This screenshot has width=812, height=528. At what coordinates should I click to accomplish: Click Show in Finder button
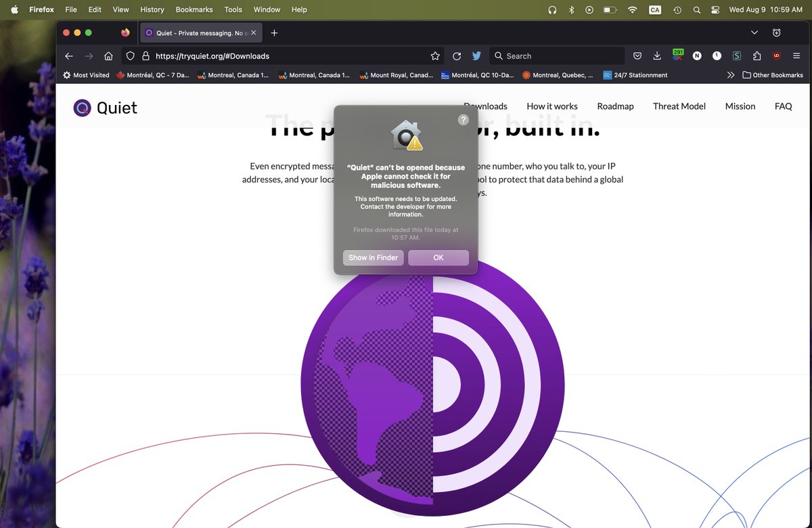tap(374, 258)
